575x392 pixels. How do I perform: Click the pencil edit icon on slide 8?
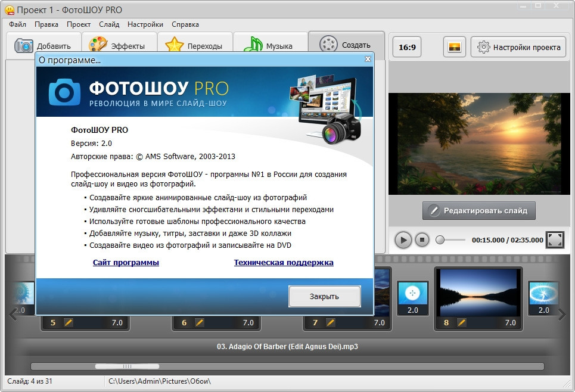pos(462,323)
